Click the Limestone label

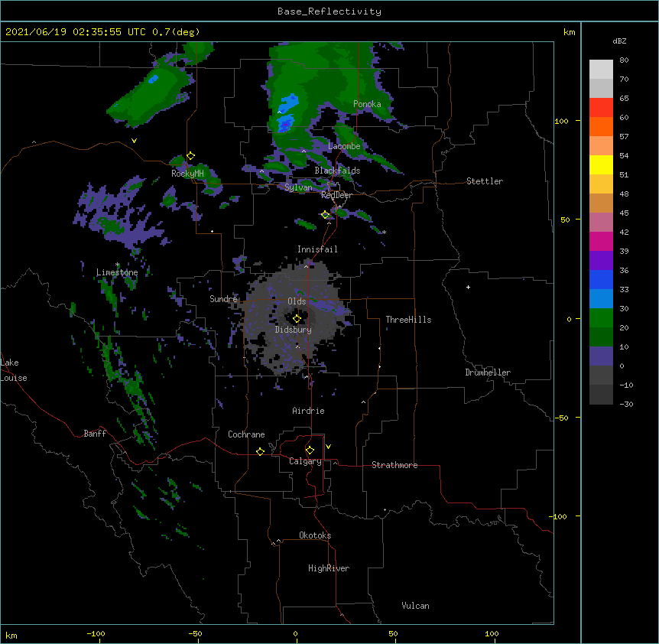117,272
